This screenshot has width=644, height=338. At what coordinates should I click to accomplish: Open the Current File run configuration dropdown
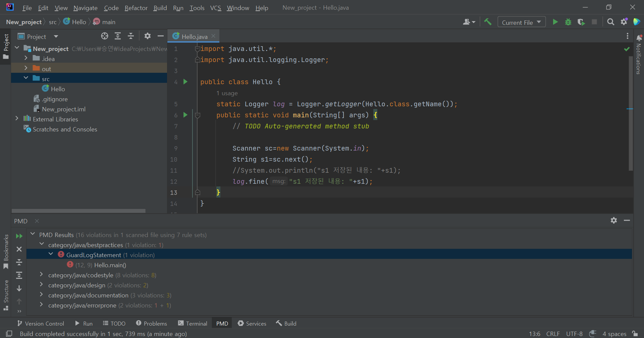point(521,22)
